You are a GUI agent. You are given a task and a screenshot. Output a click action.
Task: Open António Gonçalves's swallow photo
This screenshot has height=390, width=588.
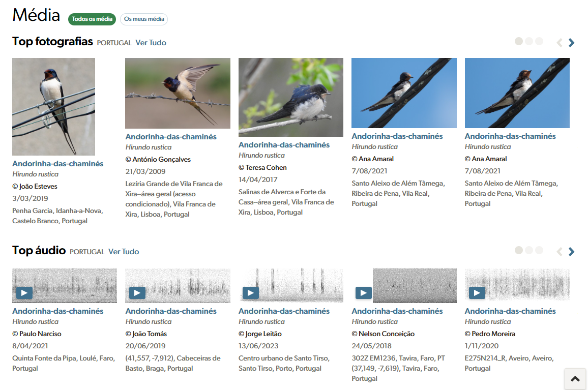178,93
